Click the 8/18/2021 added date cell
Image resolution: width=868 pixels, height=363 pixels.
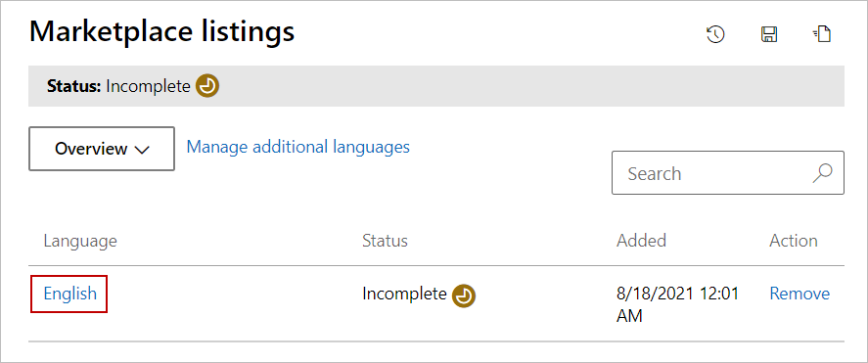click(x=677, y=304)
